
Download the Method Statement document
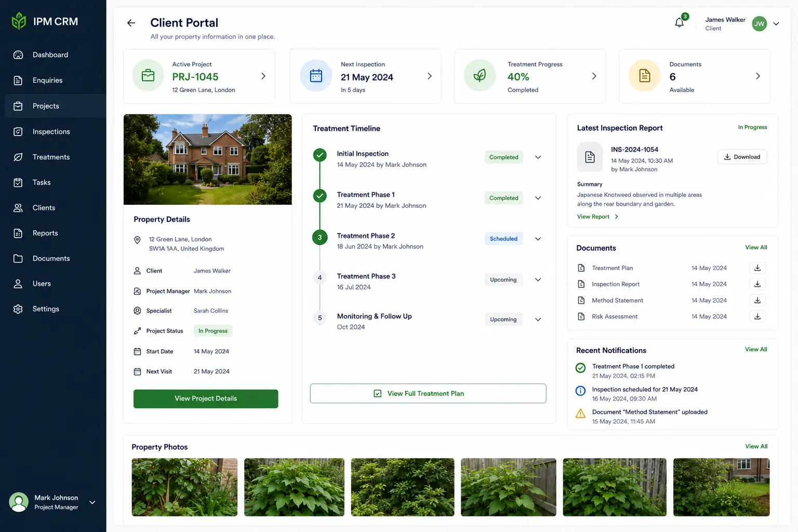757,300
